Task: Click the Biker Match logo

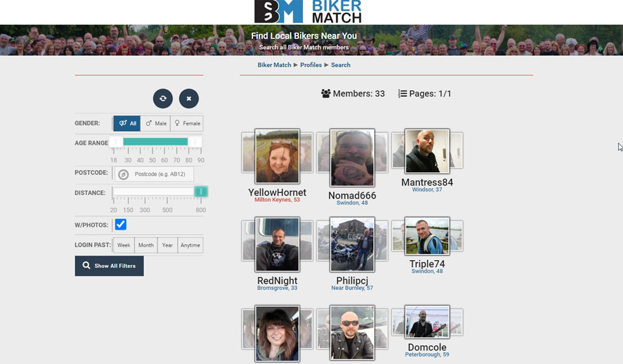Action: coord(308,11)
